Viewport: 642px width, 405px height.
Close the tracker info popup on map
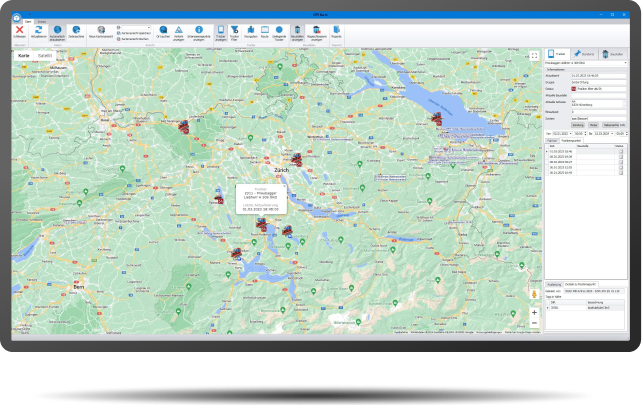(x=284, y=187)
